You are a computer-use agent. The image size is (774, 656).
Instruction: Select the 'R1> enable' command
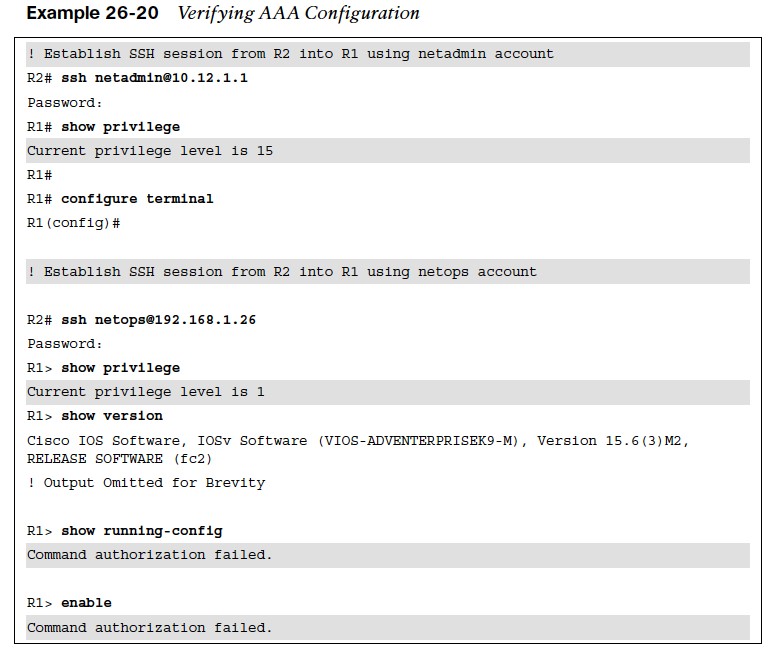coord(70,603)
